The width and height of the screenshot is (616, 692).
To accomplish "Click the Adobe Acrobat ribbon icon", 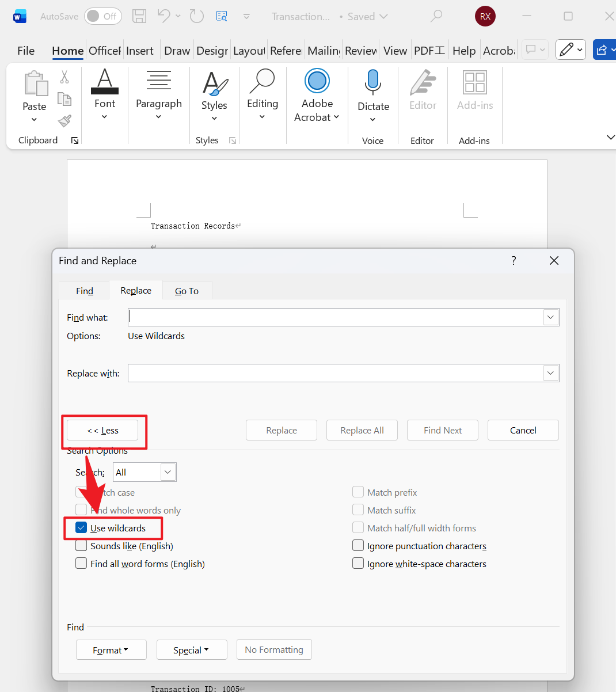I will tap(317, 81).
